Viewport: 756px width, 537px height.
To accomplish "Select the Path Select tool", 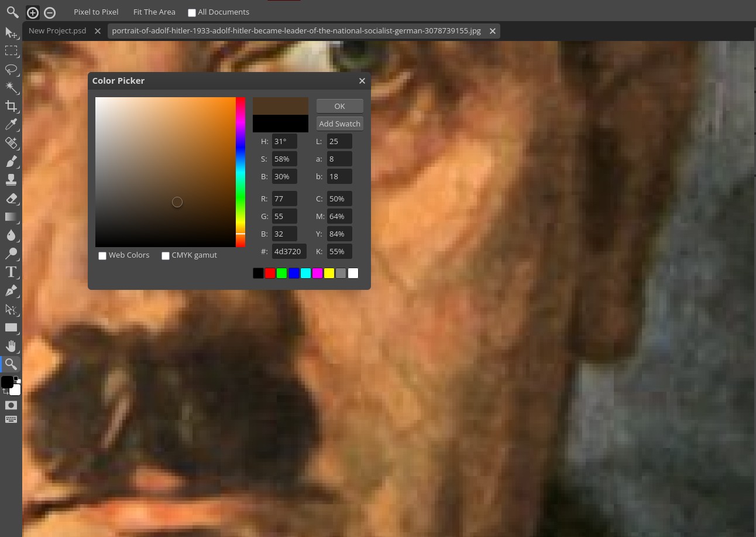I will [x=11, y=309].
